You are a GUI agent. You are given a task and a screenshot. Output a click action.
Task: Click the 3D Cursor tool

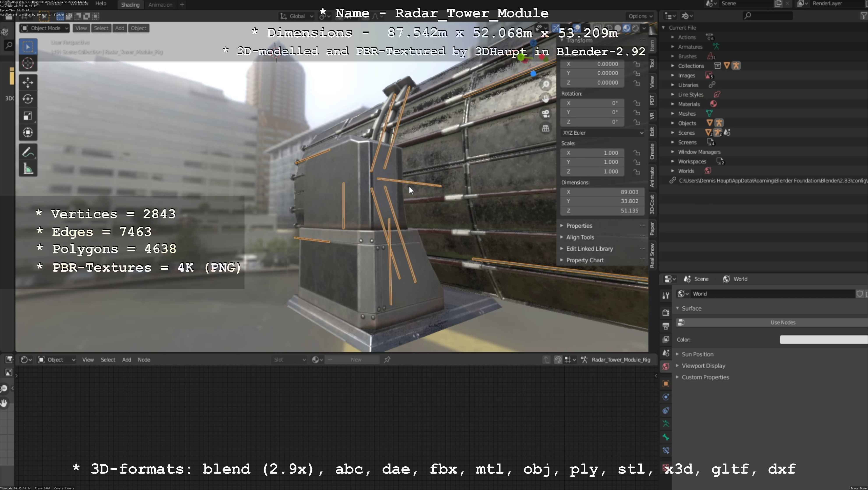(x=28, y=63)
